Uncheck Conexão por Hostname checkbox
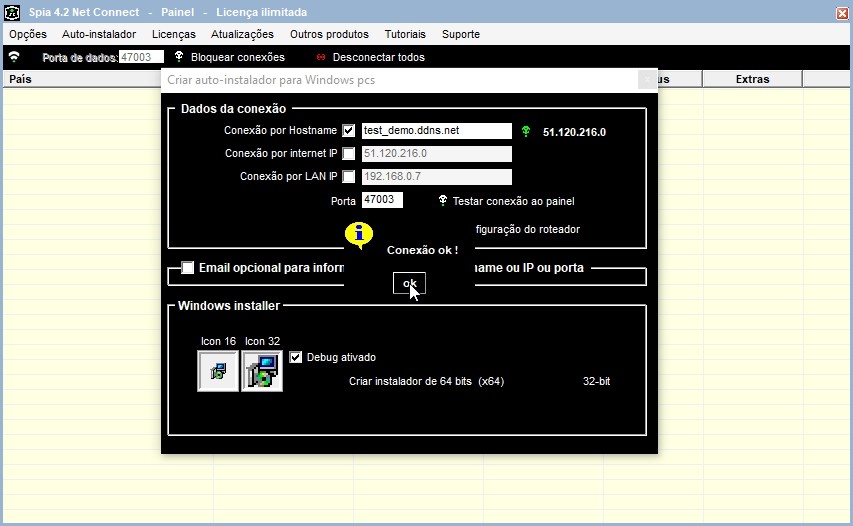Image resolution: width=853 pixels, height=526 pixels. [349, 131]
